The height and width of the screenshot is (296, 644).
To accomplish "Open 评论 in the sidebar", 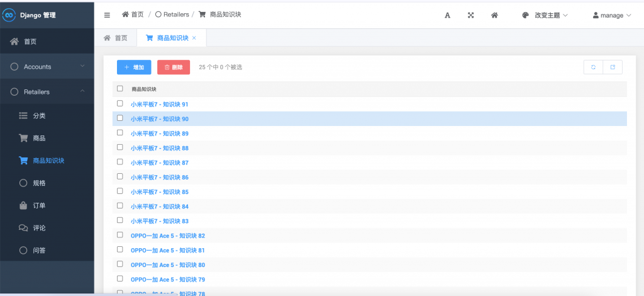I will 47,228.
